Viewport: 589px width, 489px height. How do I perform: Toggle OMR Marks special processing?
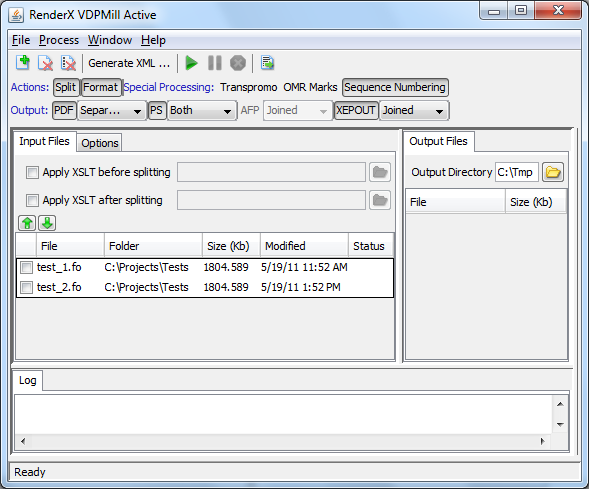click(x=310, y=87)
